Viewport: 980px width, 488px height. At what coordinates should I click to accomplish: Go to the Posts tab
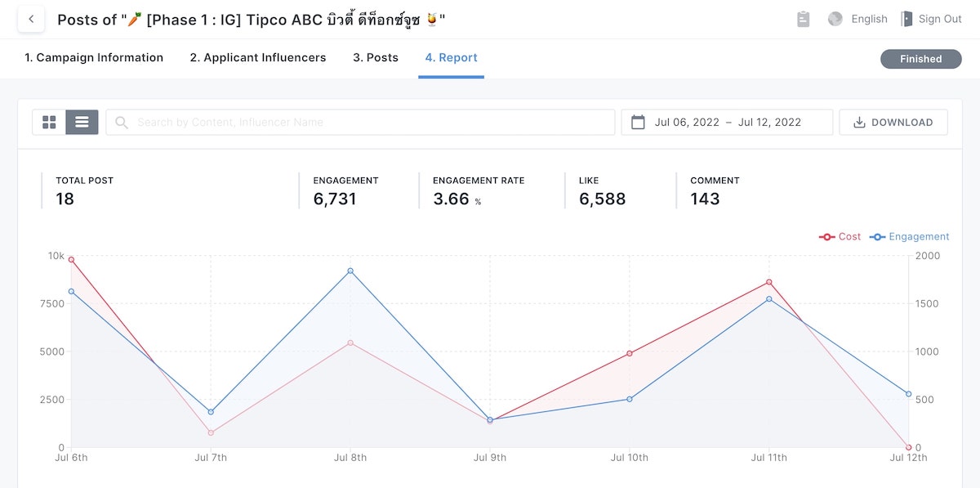click(x=376, y=58)
